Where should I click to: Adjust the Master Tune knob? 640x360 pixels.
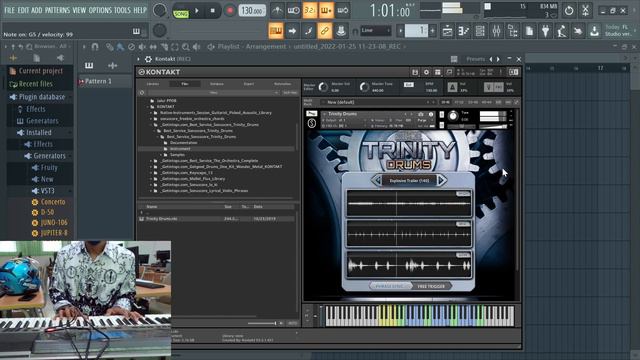[x=364, y=87]
